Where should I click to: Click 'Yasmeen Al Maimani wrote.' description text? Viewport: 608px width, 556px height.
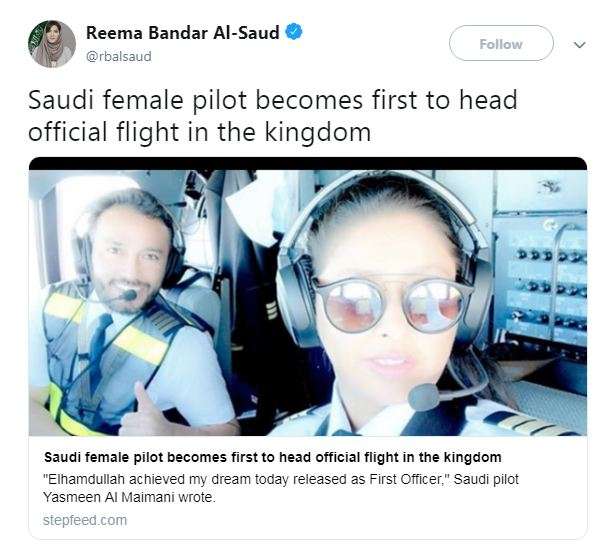coord(129,497)
